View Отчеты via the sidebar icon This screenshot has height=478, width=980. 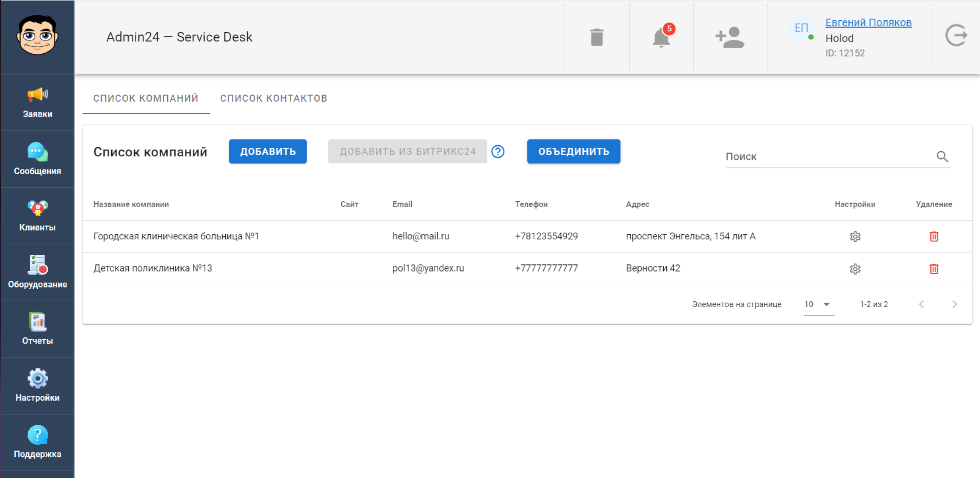37,328
